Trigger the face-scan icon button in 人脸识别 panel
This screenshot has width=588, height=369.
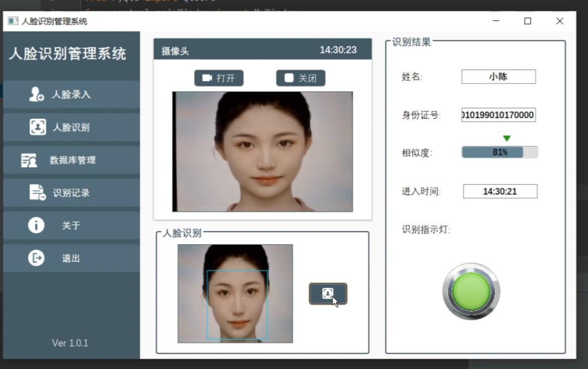327,293
